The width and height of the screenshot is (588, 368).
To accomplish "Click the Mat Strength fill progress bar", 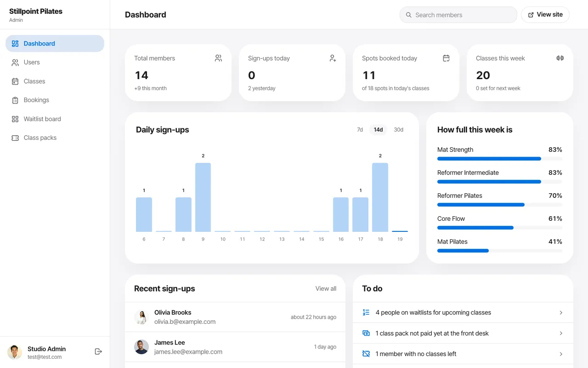I will 500,159.
